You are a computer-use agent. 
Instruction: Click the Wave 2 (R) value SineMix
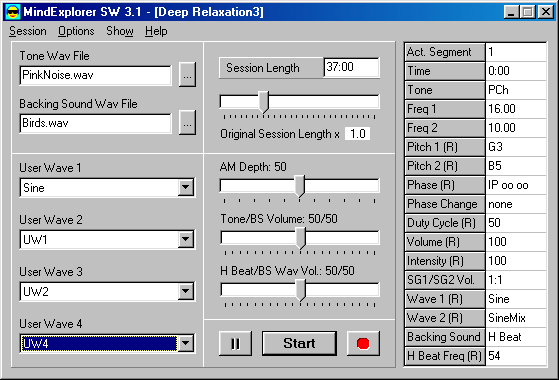click(x=516, y=318)
